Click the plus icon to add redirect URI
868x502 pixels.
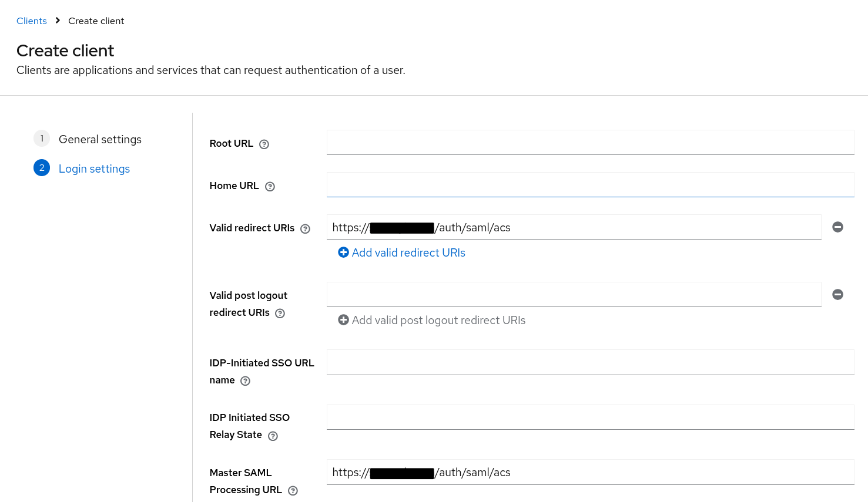pos(344,252)
